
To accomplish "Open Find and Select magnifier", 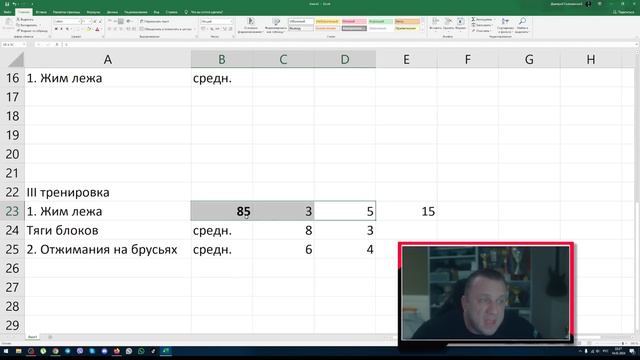I will coord(522,24).
